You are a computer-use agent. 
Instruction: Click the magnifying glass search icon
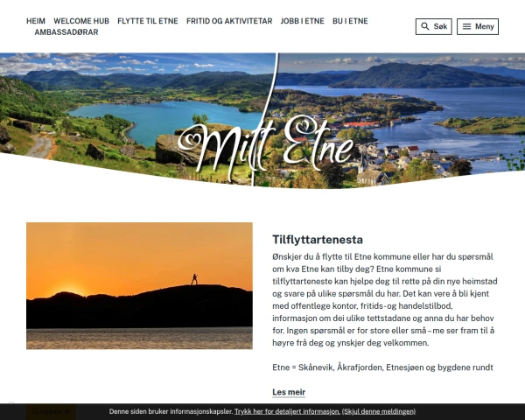point(425,26)
